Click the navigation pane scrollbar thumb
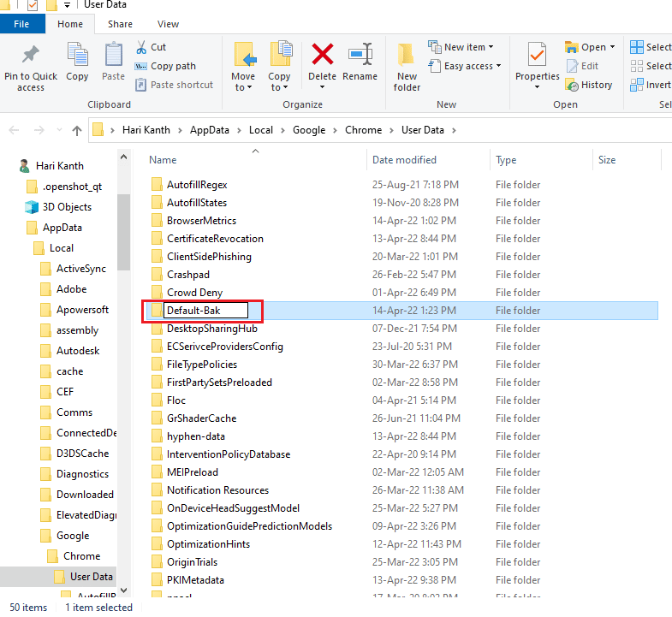 pyautogui.click(x=123, y=232)
